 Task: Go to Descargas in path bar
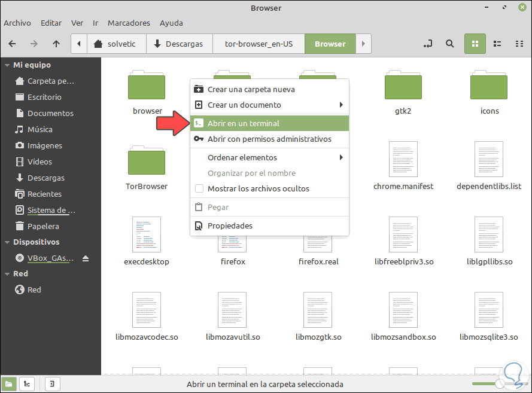tap(180, 44)
